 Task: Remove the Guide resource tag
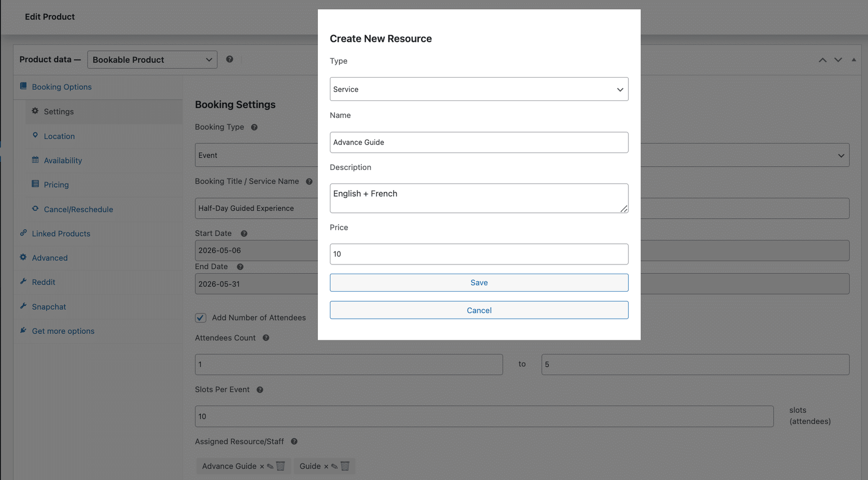click(326, 466)
